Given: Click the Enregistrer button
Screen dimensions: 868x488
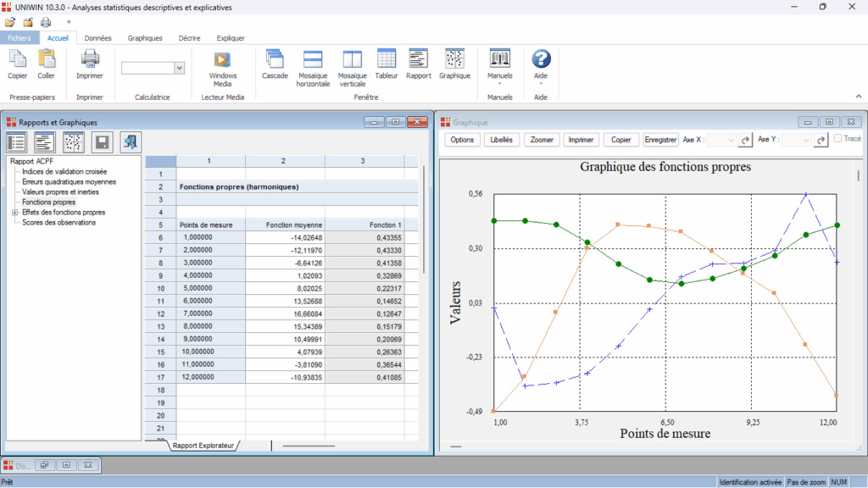Looking at the screenshot, I should (x=660, y=140).
